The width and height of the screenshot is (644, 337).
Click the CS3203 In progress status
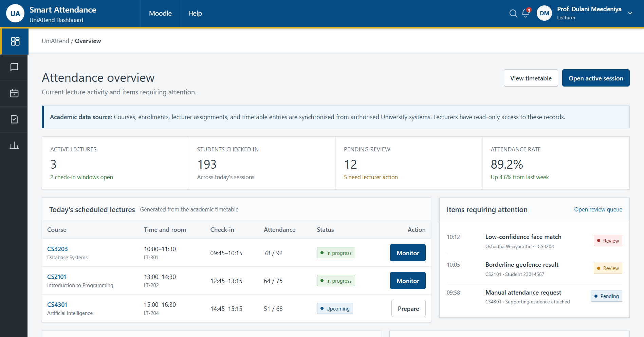click(336, 253)
